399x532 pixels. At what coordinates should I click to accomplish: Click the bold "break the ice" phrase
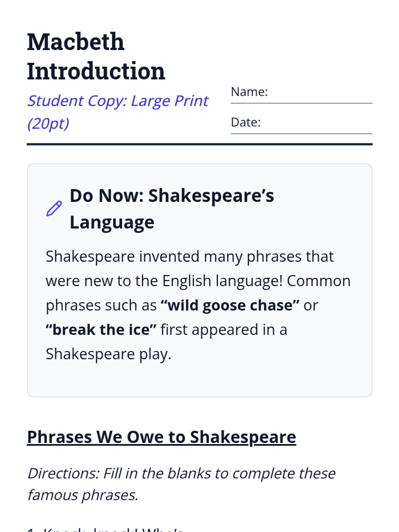(101, 330)
